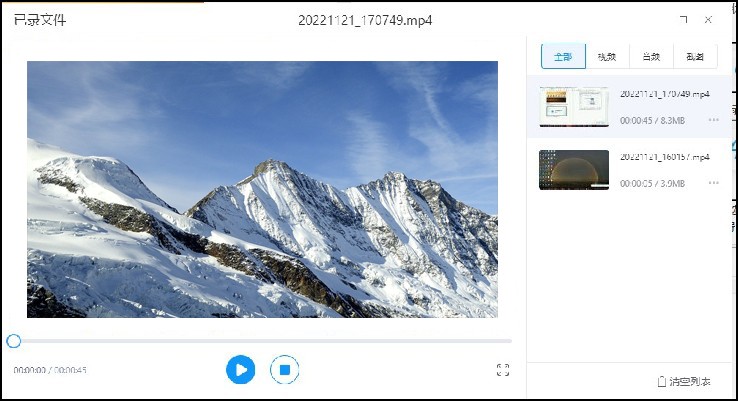Click the 已录文件 heading
Image resolution: width=738 pixels, height=401 pixels.
(40, 20)
